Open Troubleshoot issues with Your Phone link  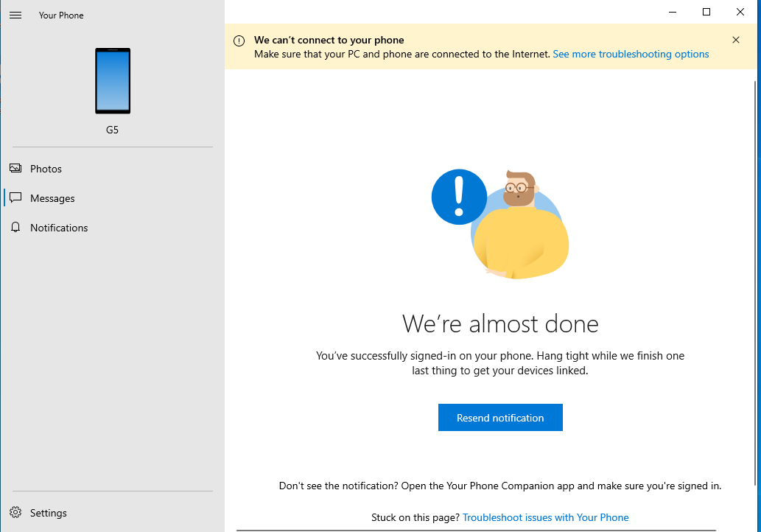coord(545,518)
